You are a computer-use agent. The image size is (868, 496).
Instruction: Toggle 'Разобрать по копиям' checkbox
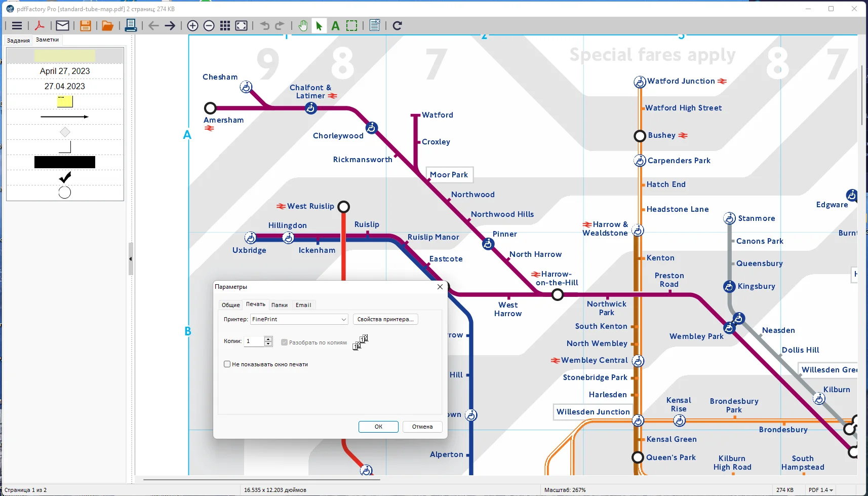[284, 342]
